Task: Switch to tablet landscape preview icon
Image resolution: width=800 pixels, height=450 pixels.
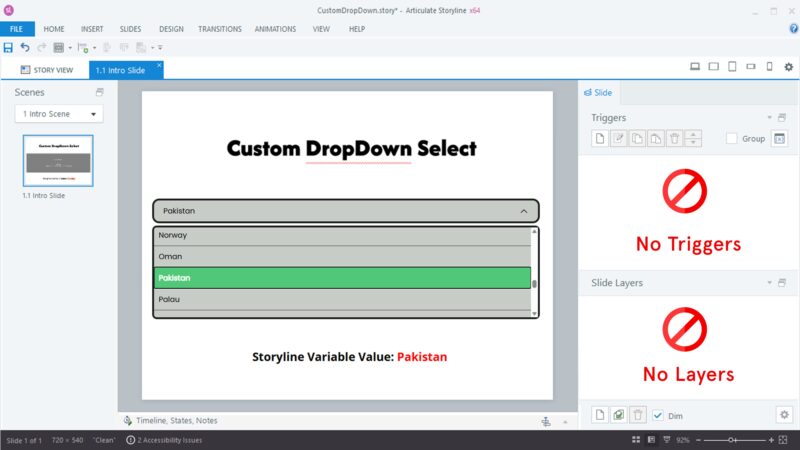Action: click(713, 66)
